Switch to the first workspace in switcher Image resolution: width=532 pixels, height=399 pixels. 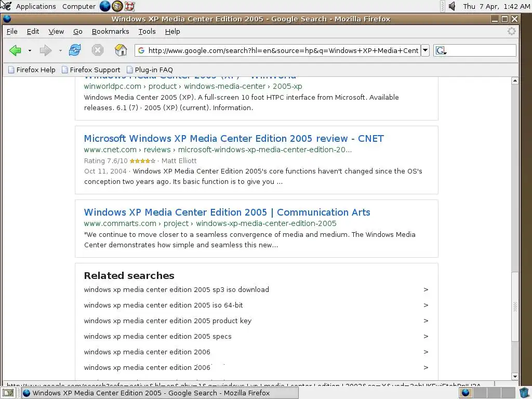[465, 393]
